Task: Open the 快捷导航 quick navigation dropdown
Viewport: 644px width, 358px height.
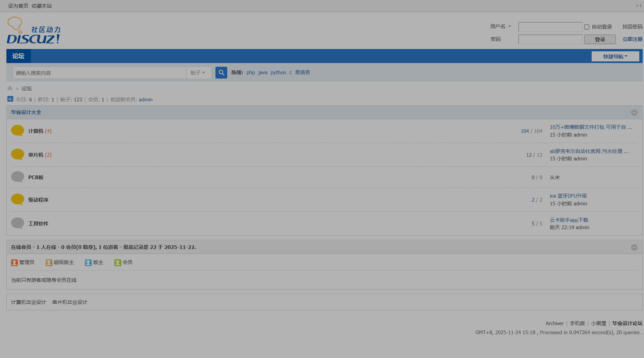Action: point(615,56)
